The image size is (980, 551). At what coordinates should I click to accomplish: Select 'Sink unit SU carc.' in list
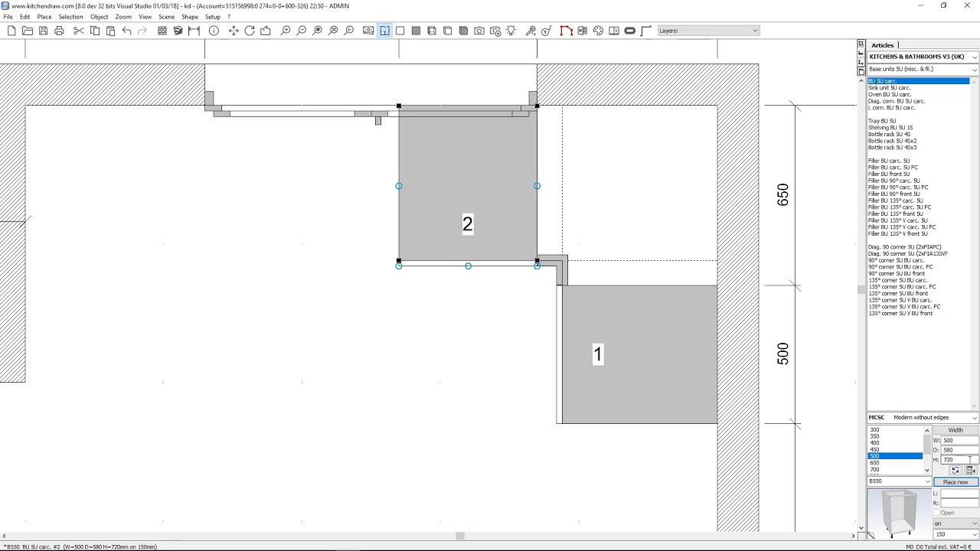click(x=890, y=88)
